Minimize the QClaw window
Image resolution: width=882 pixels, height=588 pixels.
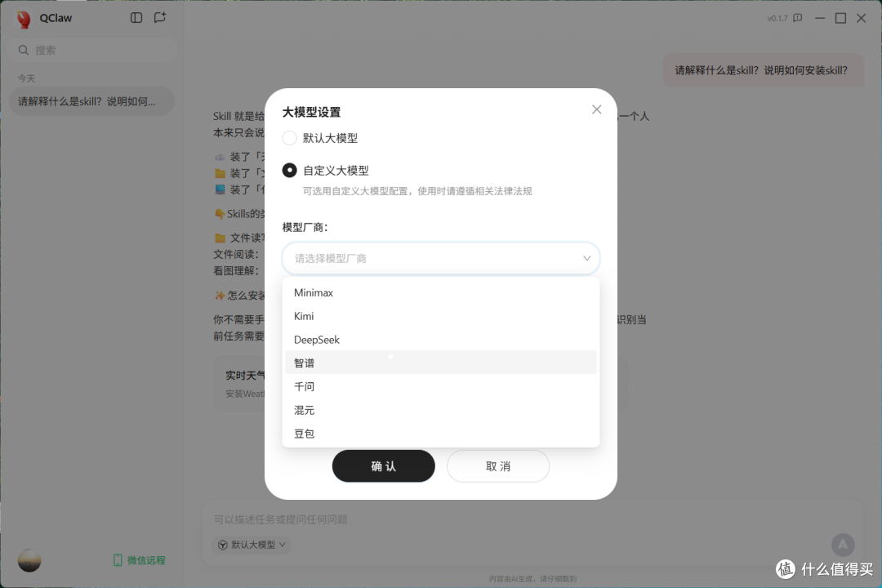coord(820,18)
